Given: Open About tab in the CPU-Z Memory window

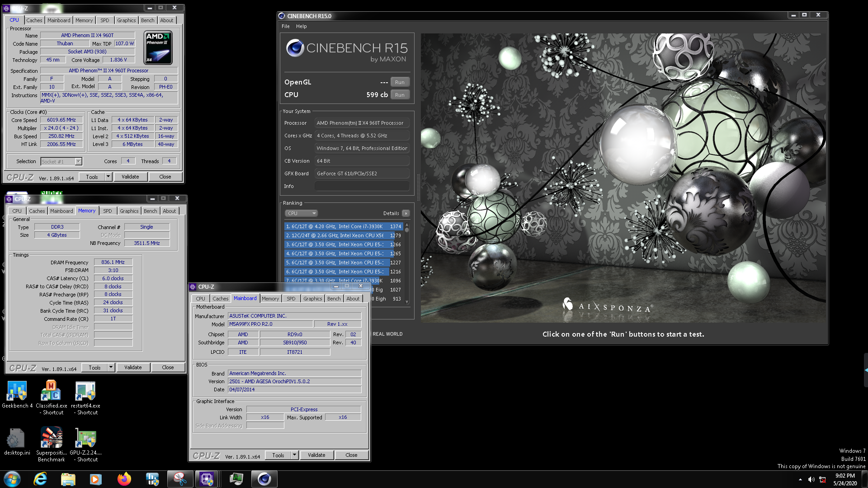Looking at the screenshot, I should point(170,211).
